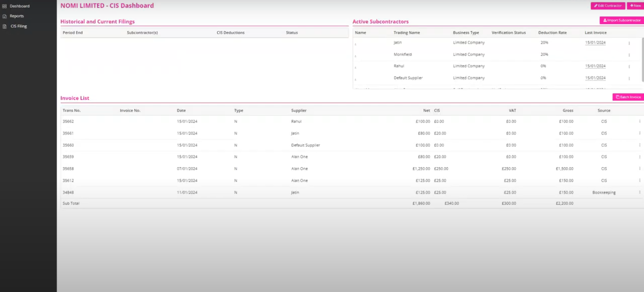
Task: Click the Edit Contractor button
Action: [608, 6]
